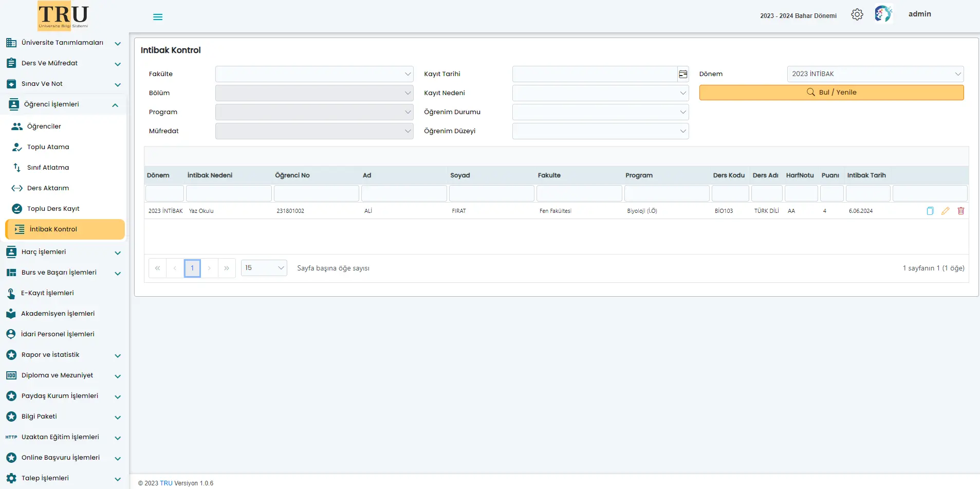
Task: Open the Dönem dropdown showing 2023 İNTİBAK
Action: (x=875, y=74)
